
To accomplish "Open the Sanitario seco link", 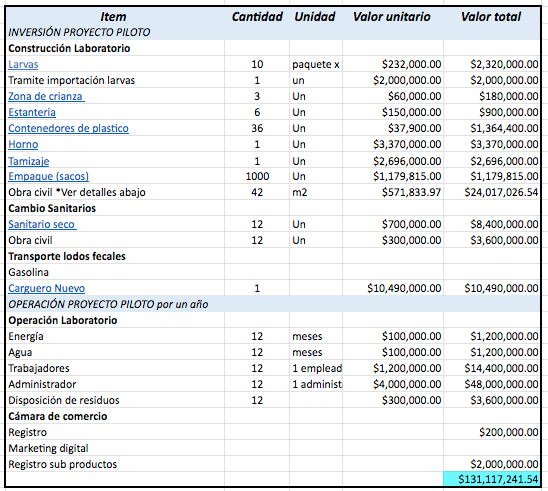I will [42, 224].
